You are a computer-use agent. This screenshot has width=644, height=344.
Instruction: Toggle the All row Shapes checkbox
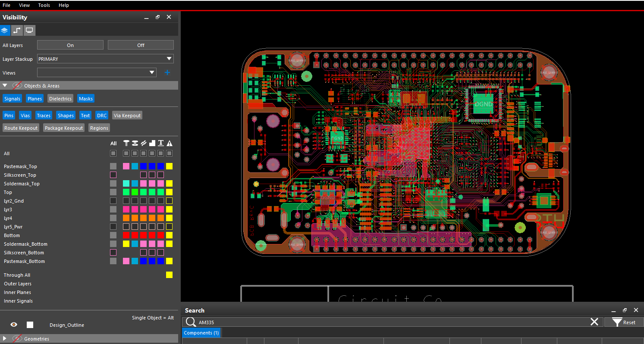pos(152,153)
